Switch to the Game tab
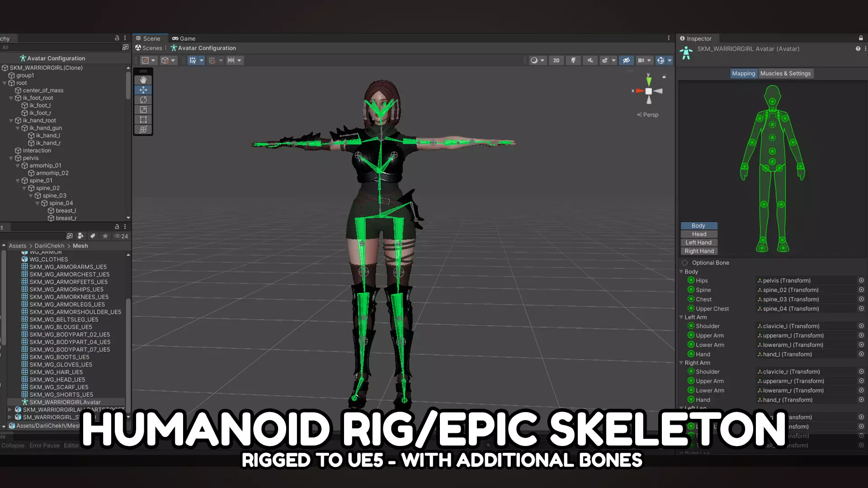Screen dimensions: 868x488 pos(184,38)
